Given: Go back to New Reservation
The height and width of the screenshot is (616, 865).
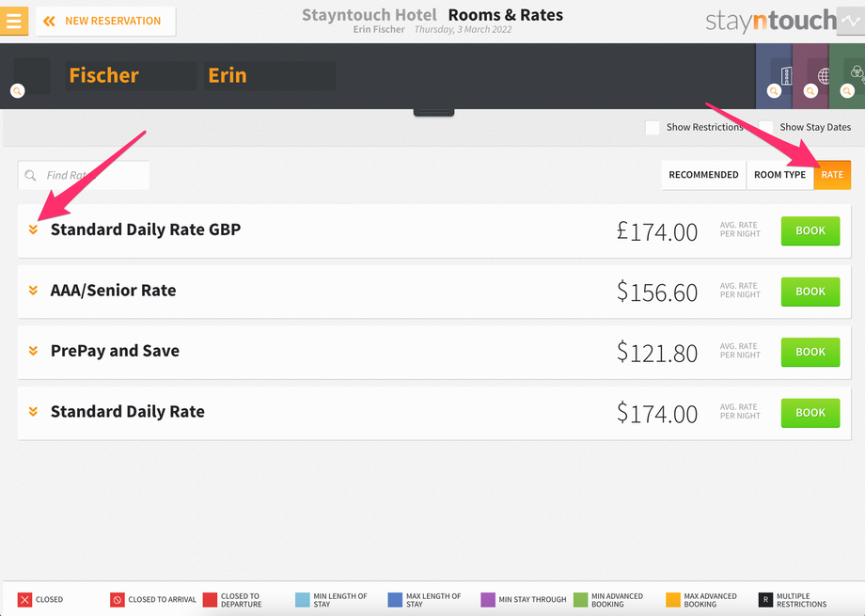Looking at the screenshot, I should click(x=106, y=21).
